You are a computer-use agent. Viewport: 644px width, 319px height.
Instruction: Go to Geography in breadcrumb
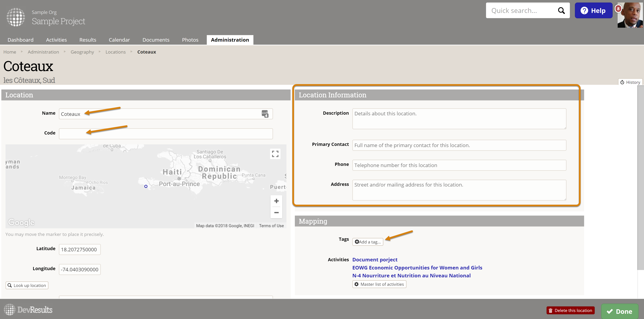(x=82, y=52)
